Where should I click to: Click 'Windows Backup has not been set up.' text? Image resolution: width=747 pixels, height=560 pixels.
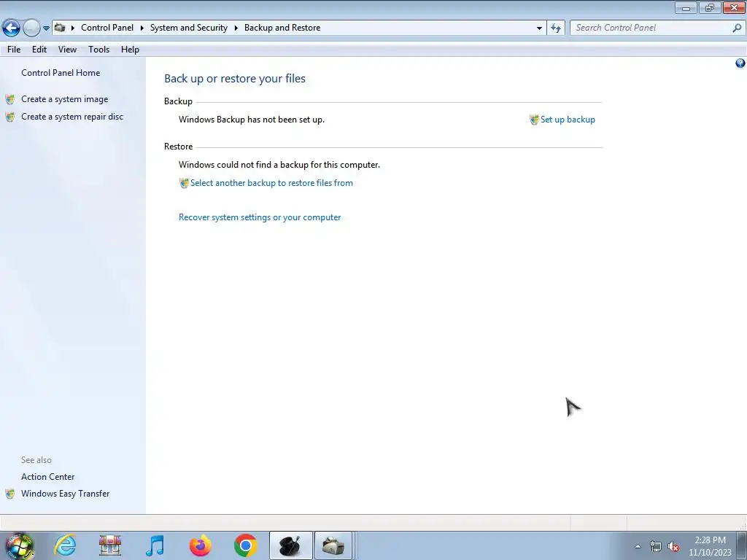point(252,120)
